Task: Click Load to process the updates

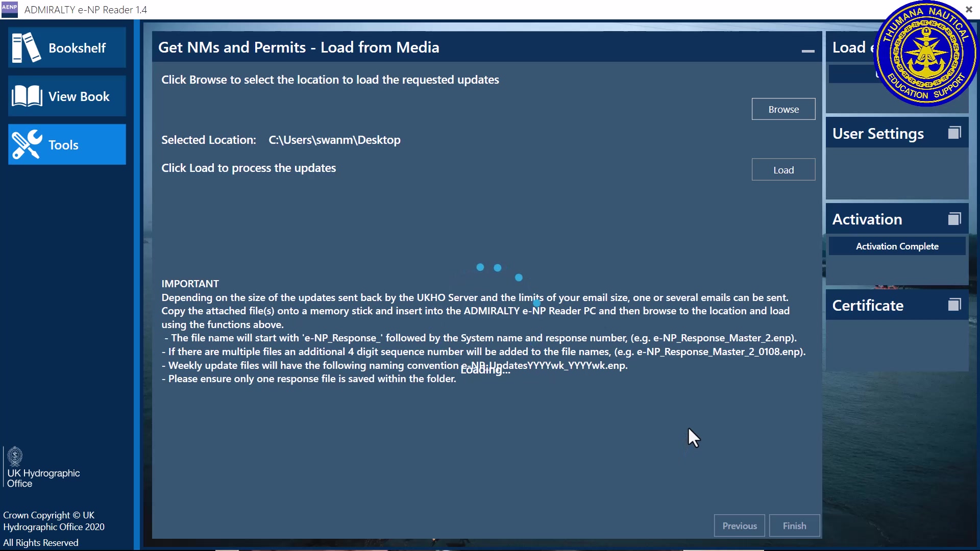Action: pyautogui.click(x=783, y=170)
